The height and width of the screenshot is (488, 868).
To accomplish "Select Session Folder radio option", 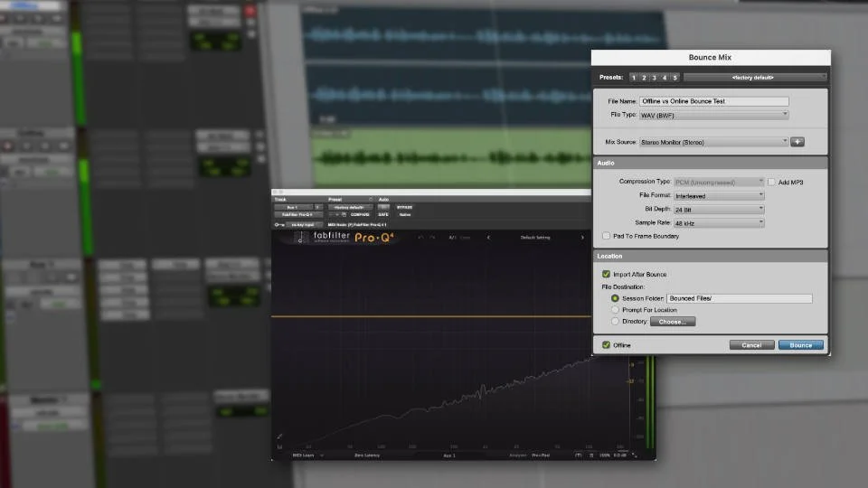I will 615,298.
